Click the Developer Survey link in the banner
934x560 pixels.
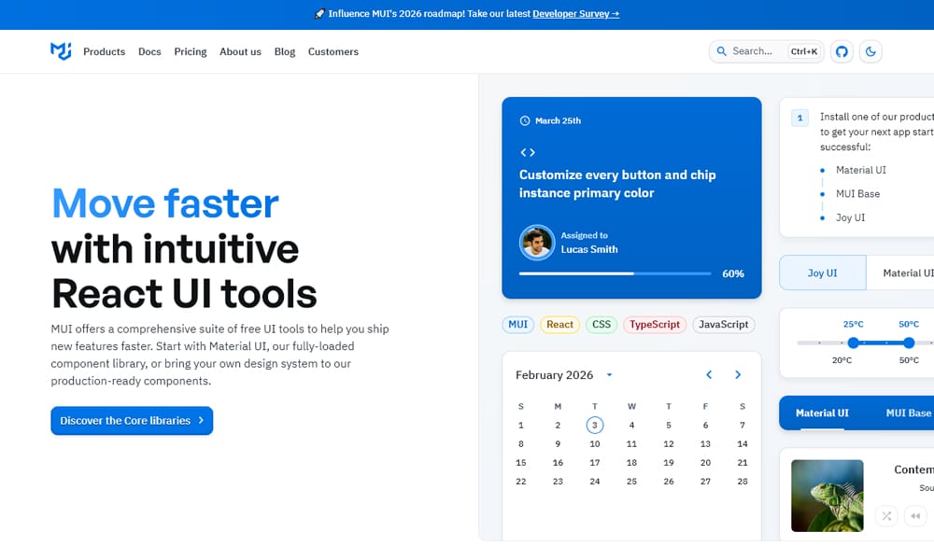pyautogui.click(x=576, y=14)
